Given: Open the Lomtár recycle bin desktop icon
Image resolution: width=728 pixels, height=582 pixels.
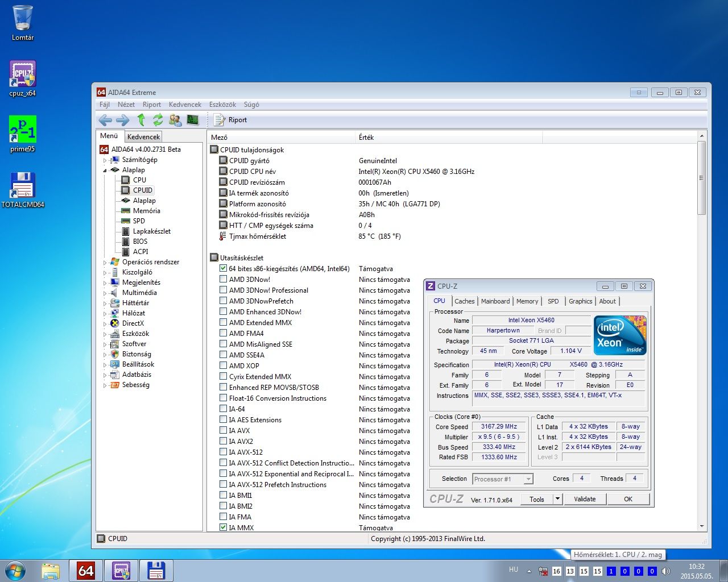Looking at the screenshot, I should pyautogui.click(x=23, y=23).
